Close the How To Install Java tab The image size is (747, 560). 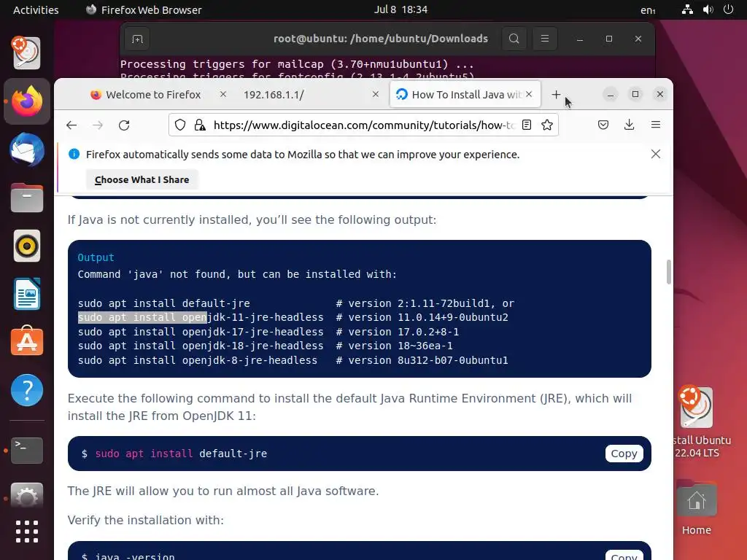click(529, 94)
